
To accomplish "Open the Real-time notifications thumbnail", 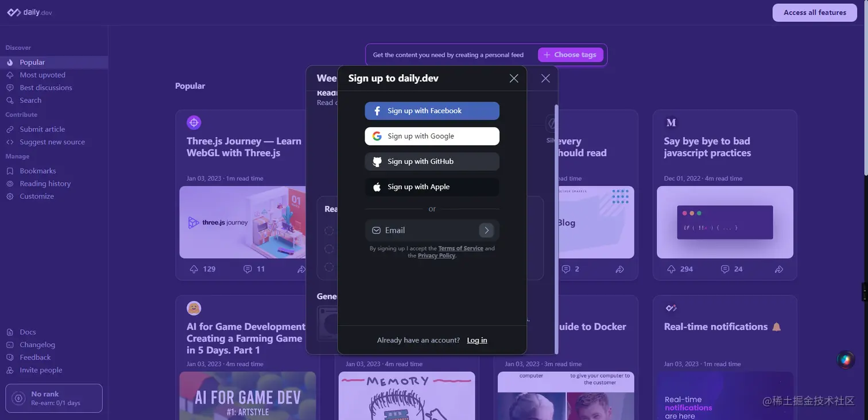I will pos(725,396).
